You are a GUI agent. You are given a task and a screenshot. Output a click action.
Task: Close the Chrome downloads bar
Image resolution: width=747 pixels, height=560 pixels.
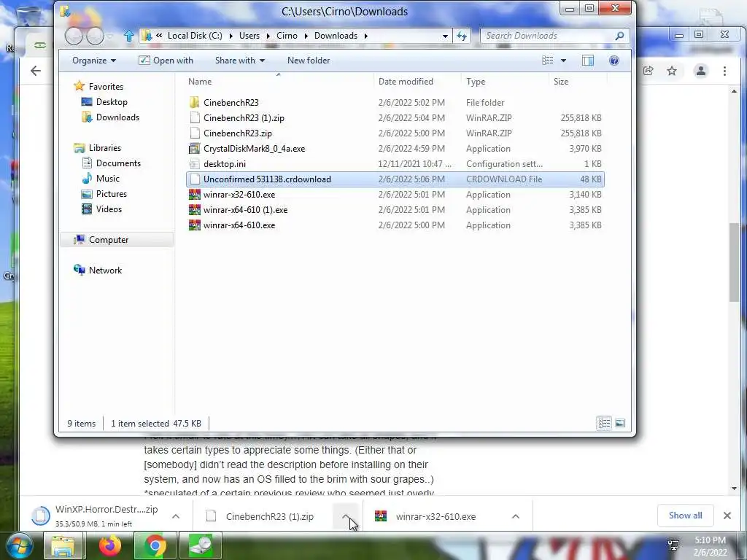tap(727, 516)
